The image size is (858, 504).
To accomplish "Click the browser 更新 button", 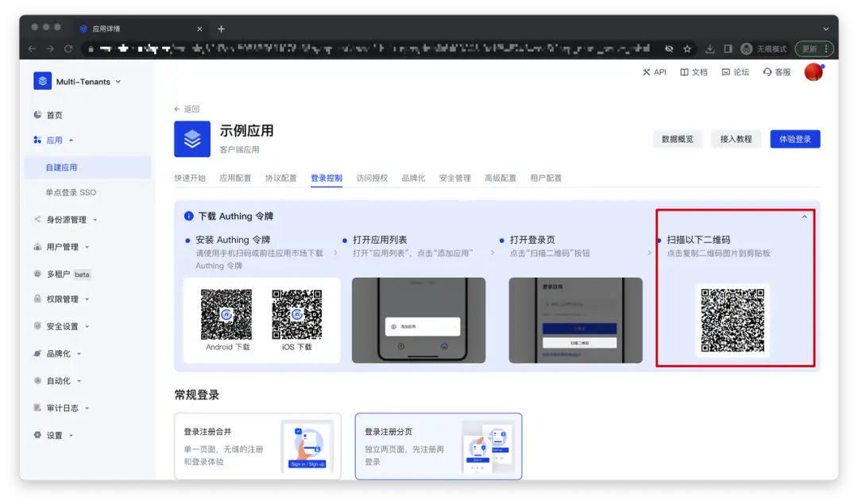I will tap(814, 48).
